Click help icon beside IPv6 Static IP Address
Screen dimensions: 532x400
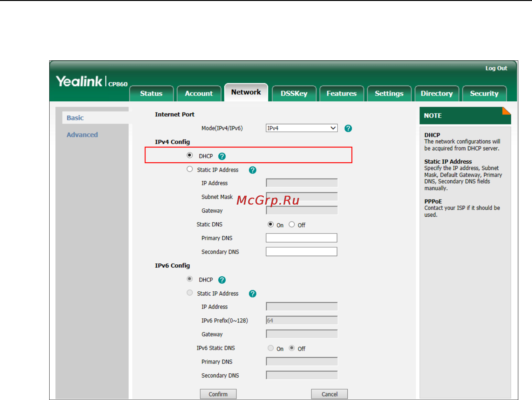pyautogui.click(x=253, y=294)
